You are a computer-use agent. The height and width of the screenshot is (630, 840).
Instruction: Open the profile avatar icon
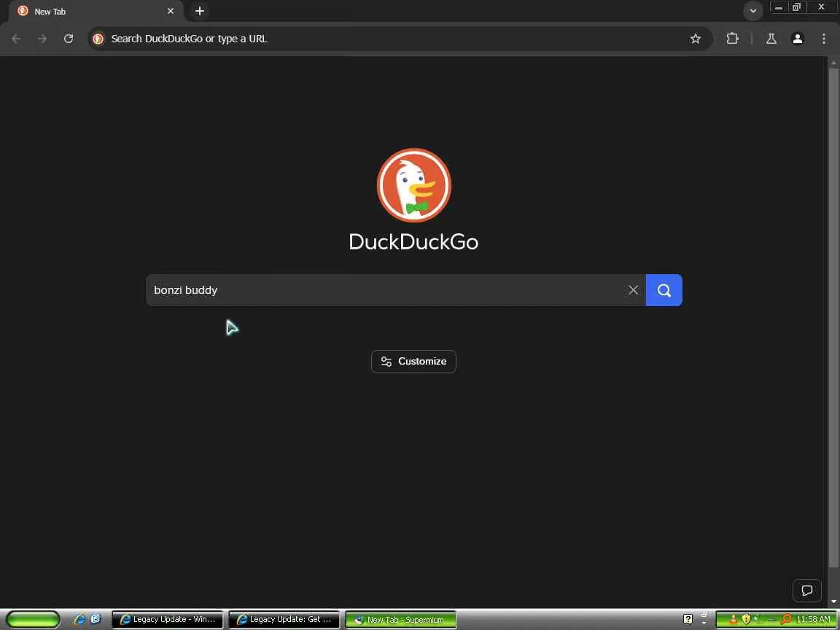pyautogui.click(x=798, y=39)
